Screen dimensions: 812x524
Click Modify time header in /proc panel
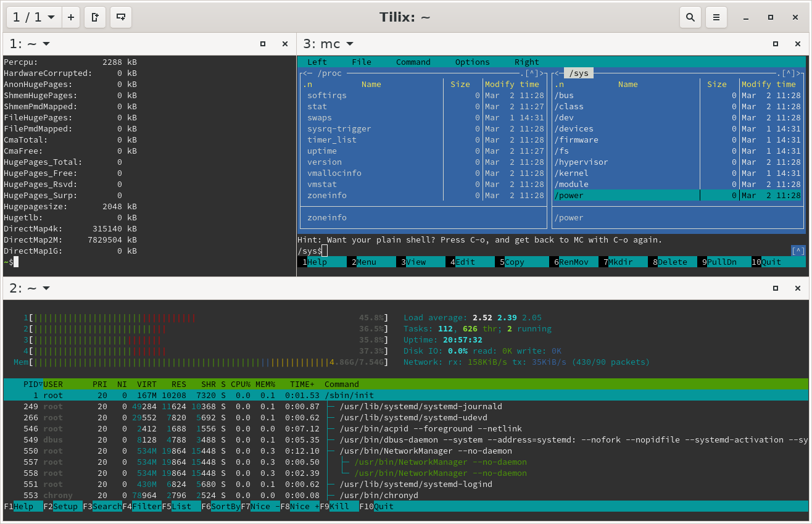click(x=512, y=85)
